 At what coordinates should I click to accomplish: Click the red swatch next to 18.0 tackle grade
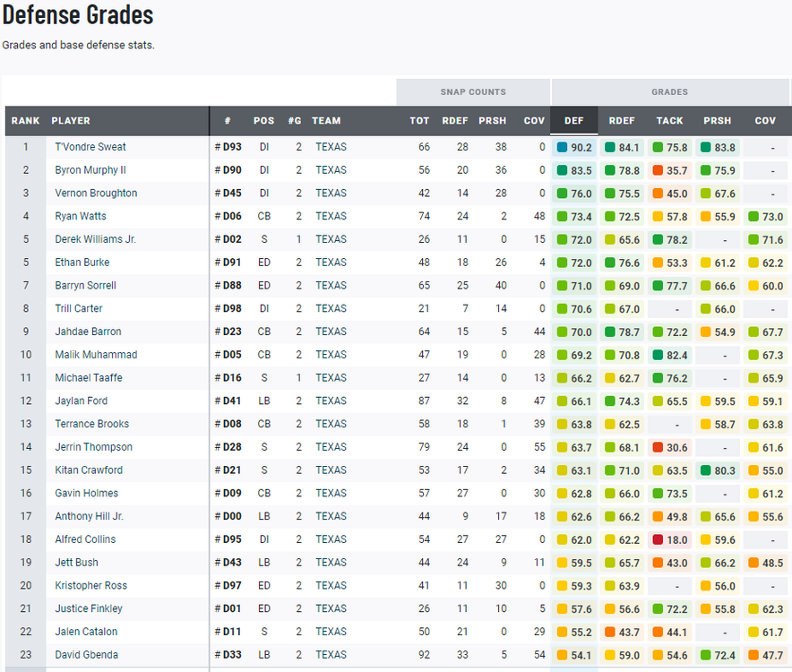[659, 540]
